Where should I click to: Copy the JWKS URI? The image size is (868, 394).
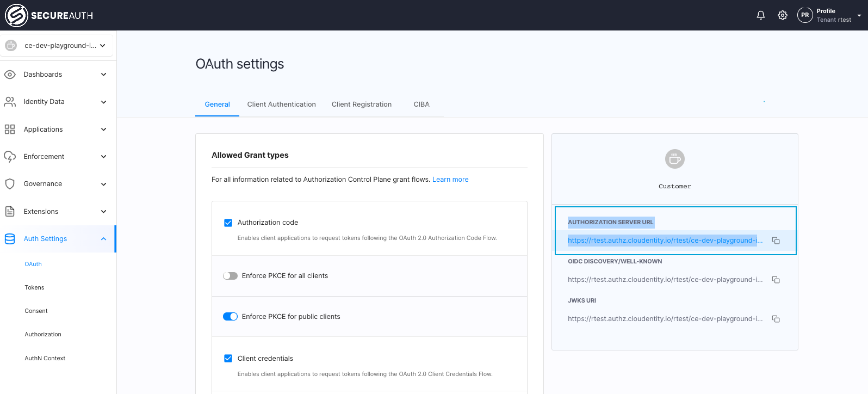[x=776, y=319]
